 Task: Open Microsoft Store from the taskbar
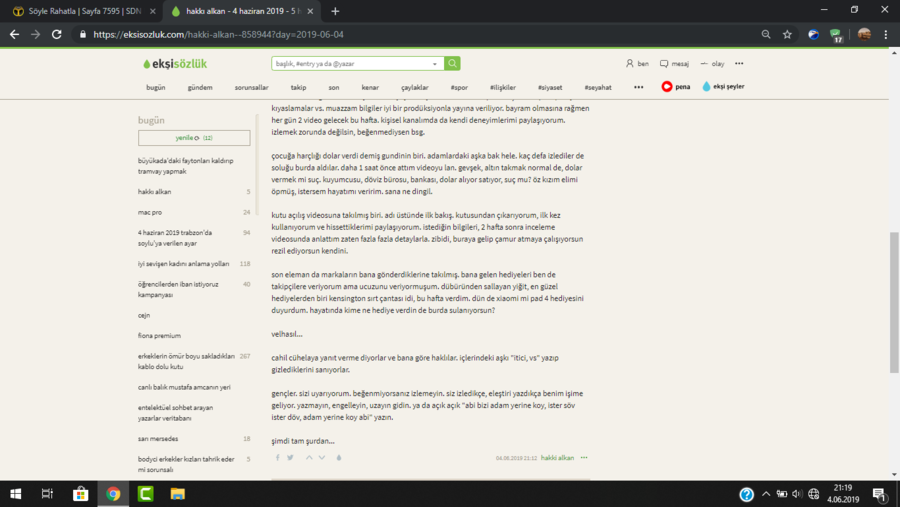(x=80, y=494)
